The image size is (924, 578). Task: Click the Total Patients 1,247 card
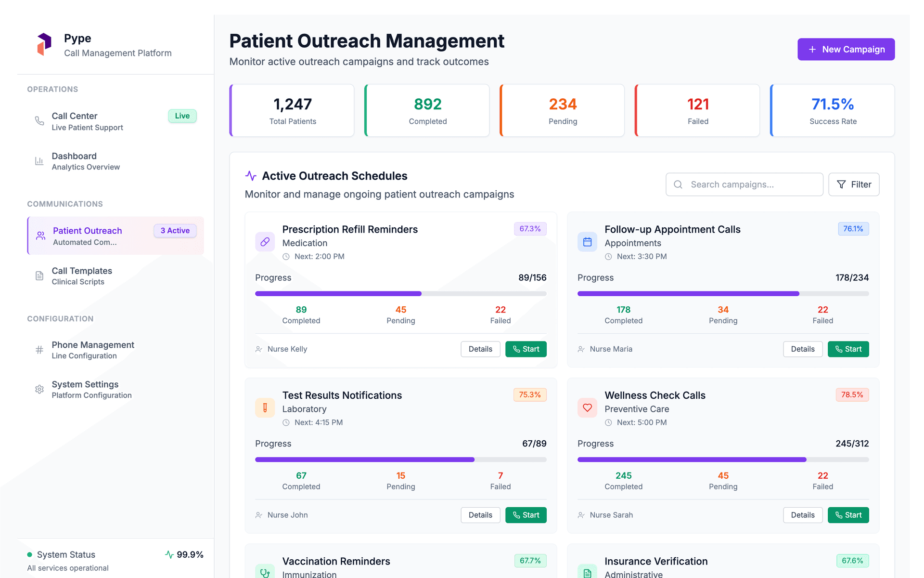pyautogui.click(x=292, y=110)
